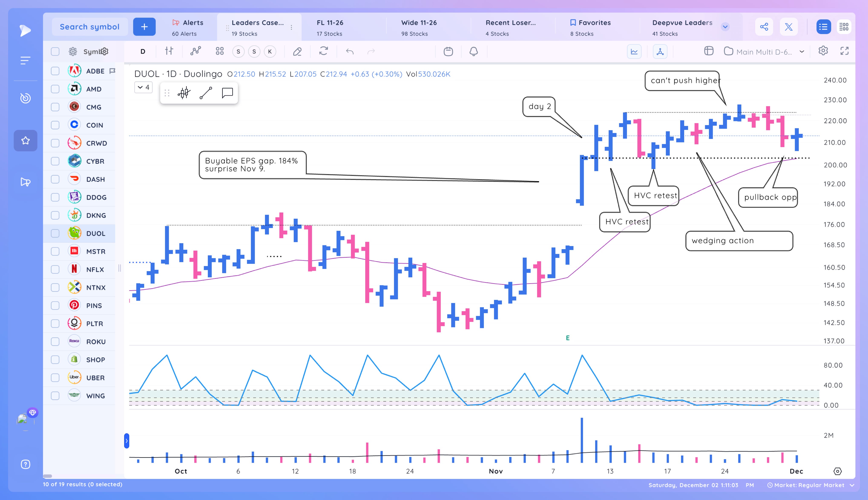The height and width of the screenshot is (500, 868).
Task: Select the DKNG symbol row
Action: click(x=79, y=215)
